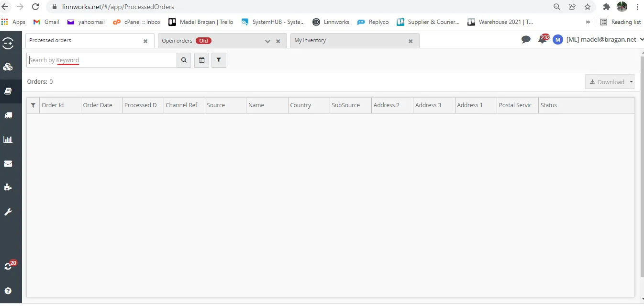Click the browser address bar URL
Image resolution: width=644 pixels, height=306 pixels.
pos(118,7)
